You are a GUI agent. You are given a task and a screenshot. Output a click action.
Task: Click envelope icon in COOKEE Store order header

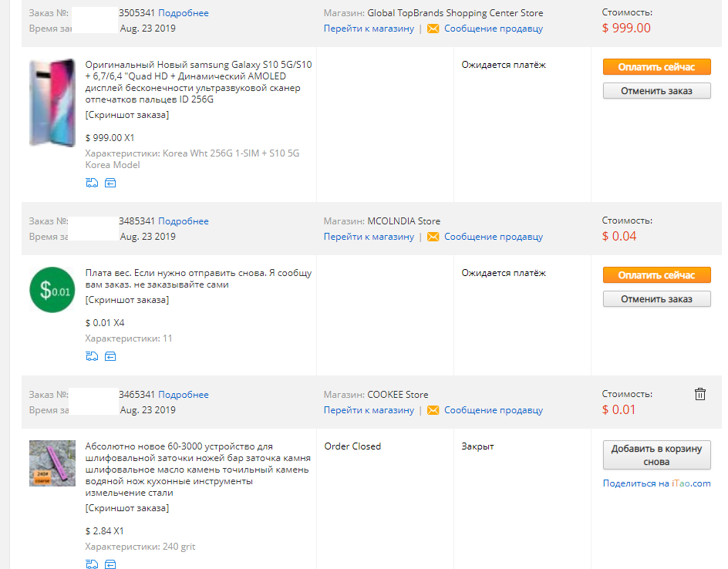(x=433, y=410)
